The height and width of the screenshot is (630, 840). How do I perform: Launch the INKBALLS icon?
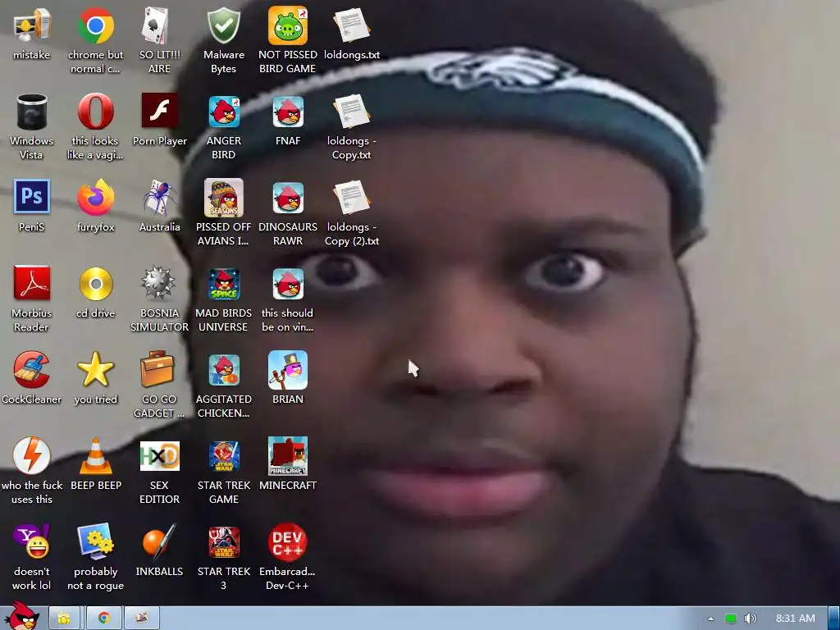[159, 541]
